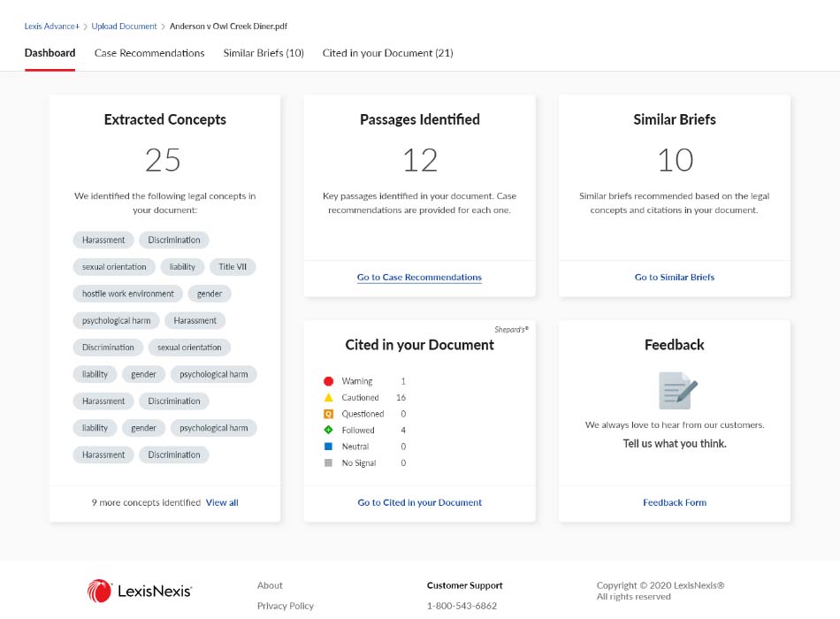Click the Followed count 4

(x=403, y=430)
